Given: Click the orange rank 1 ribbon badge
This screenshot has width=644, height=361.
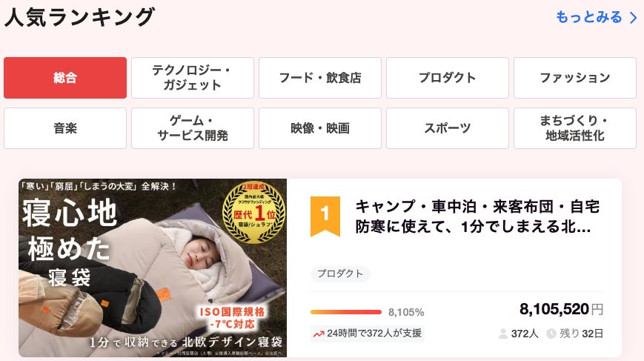Looking at the screenshot, I should coord(325,216).
